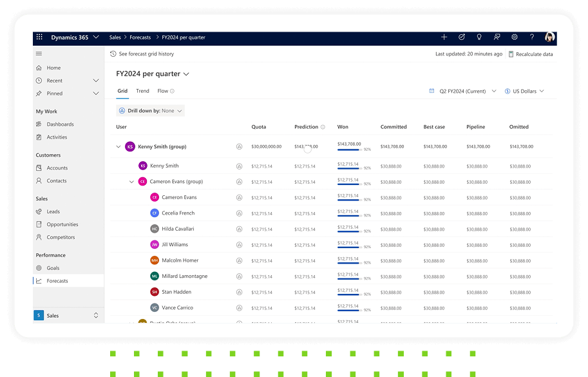
Task: Open the settings gear icon
Action: [x=515, y=37]
